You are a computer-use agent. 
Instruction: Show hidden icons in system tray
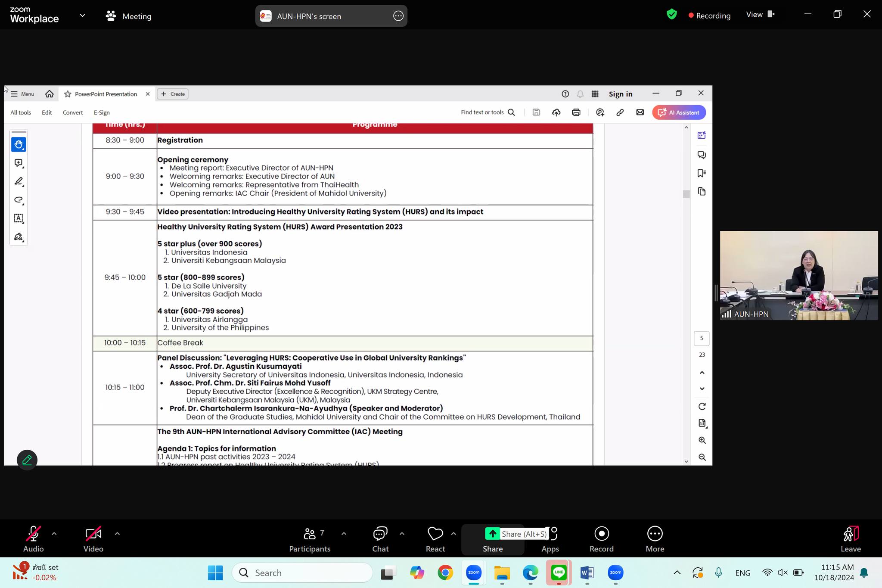click(677, 572)
